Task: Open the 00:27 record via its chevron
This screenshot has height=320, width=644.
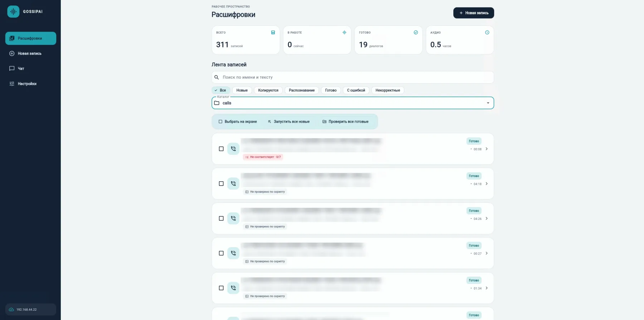Action: coord(487,253)
